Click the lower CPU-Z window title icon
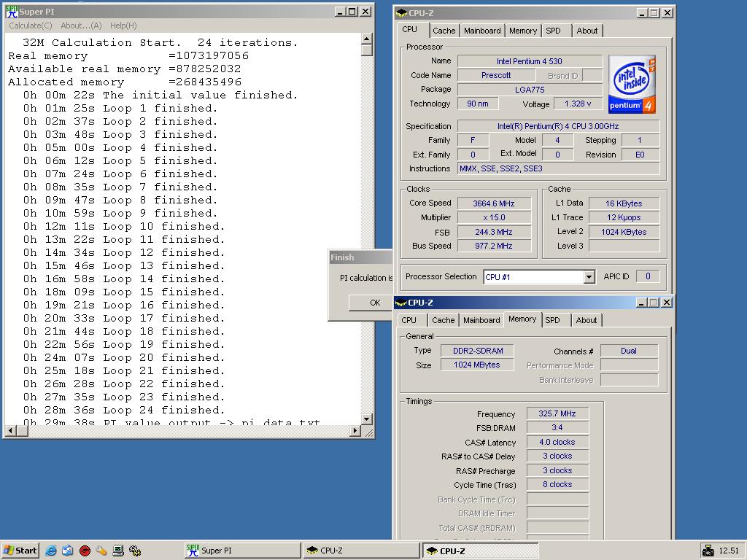 [401, 303]
